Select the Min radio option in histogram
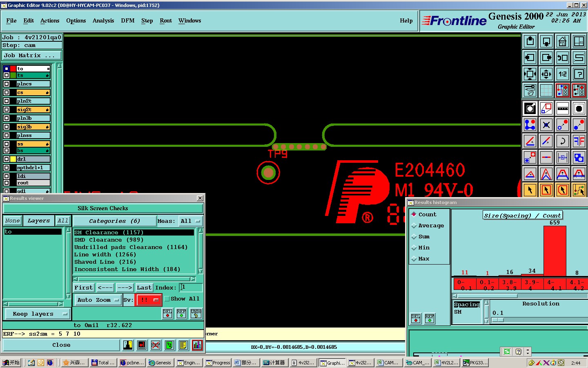Image resolution: width=588 pixels, height=368 pixels. pyautogui.click(x=414, y=248)
